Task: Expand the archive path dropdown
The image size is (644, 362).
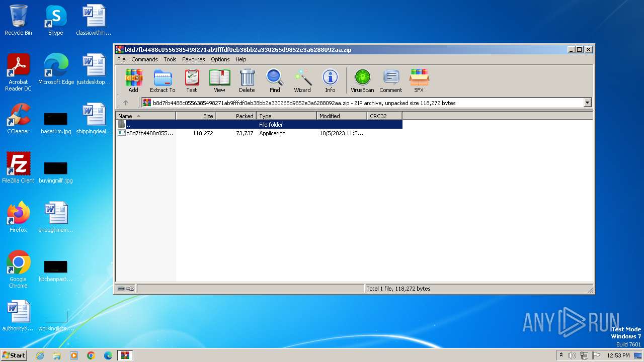Action: (x=587, y=103)
